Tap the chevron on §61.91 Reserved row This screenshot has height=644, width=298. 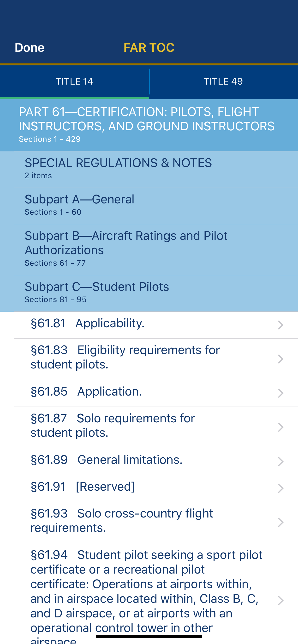280,488
